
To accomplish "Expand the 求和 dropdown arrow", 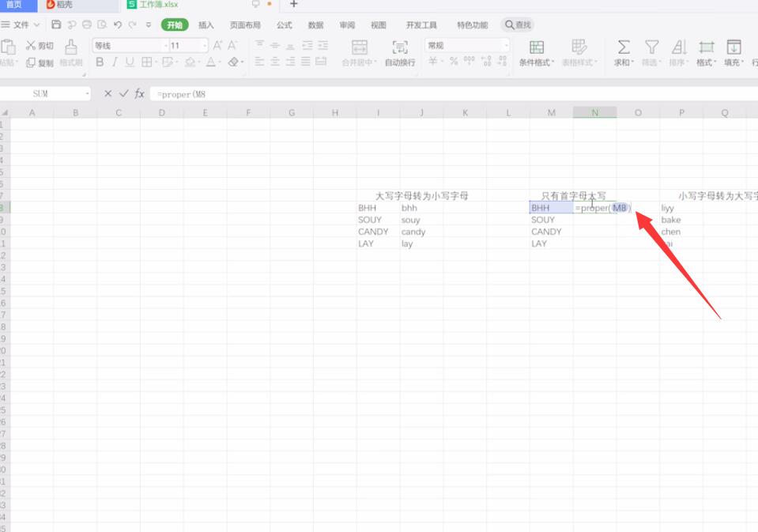I will pyautogui.click(x=632, y=62).
